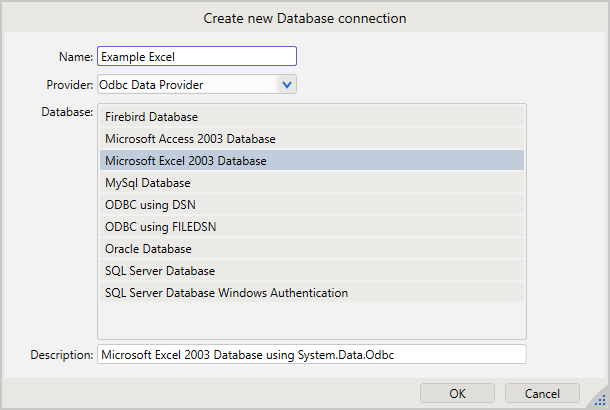This screenshot has width=610, height=410.
Task: Click the Create new Database connection title bar
Action: coord(305,18)
